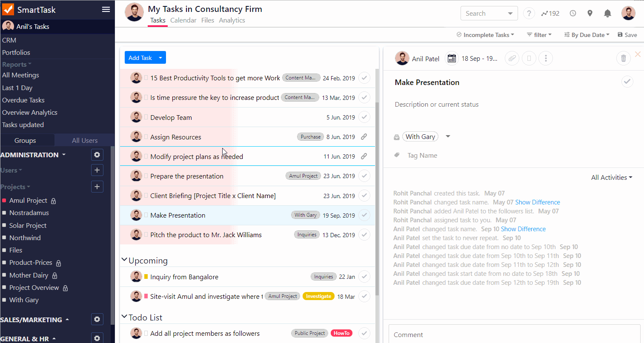Viewport: 644px width, 343px height.
Task: Complete the Prepare the presentation task
Action: point(364,176)
